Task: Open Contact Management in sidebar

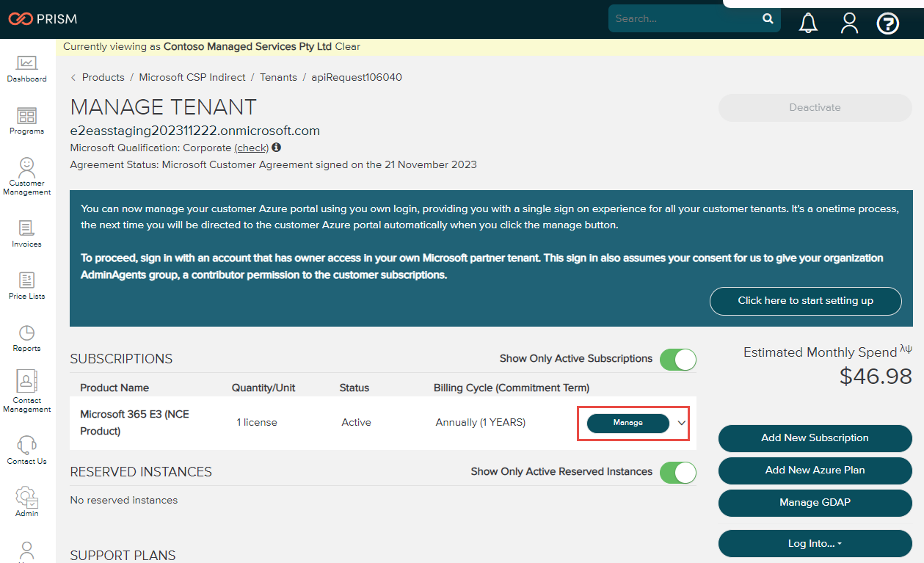Action: coord(27,392)
